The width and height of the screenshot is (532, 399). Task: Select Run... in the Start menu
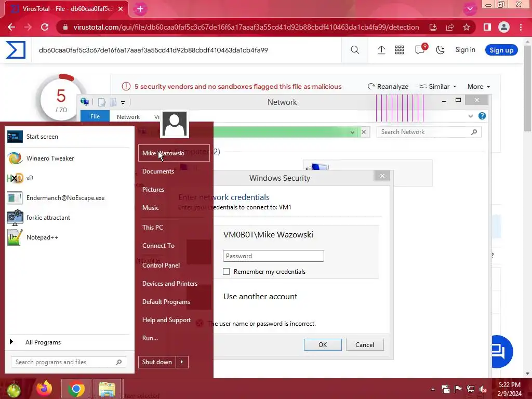point(150,338)
